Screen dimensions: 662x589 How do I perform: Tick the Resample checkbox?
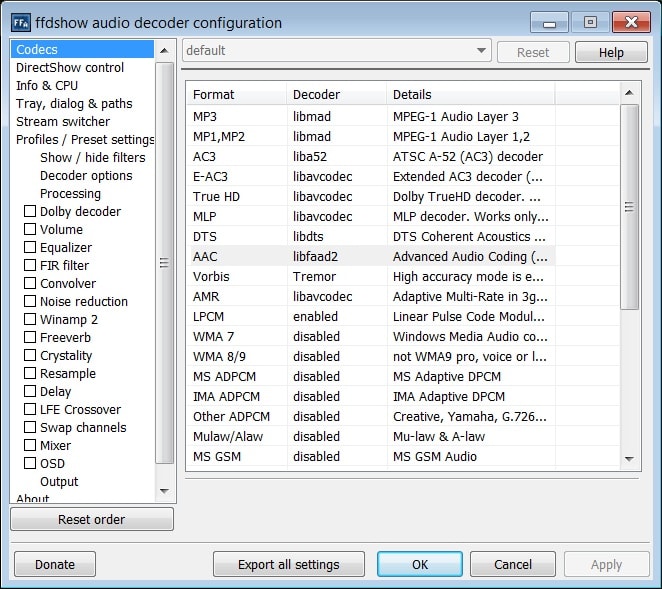click(x=30, y=374)
